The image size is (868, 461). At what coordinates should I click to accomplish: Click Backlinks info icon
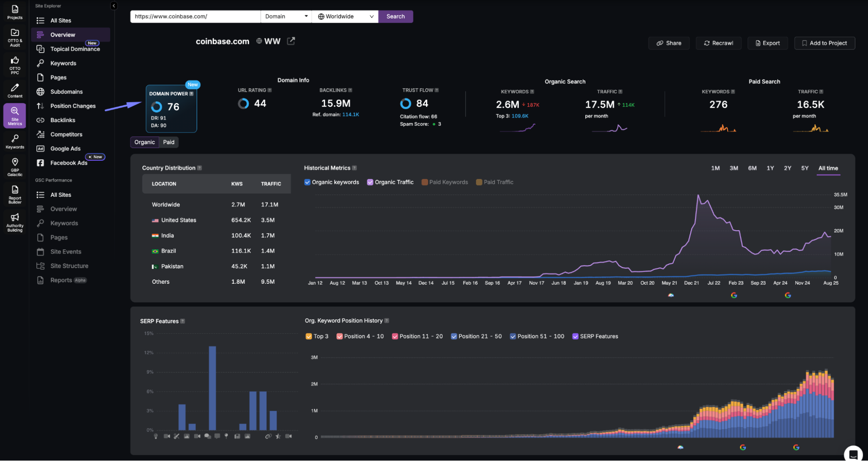(350, 90)
